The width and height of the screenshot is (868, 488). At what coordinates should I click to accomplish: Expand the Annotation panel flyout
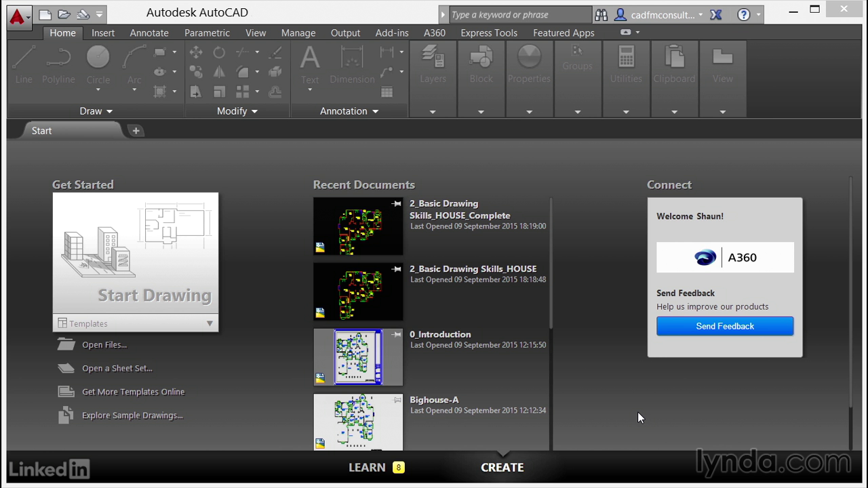(349, 111)
